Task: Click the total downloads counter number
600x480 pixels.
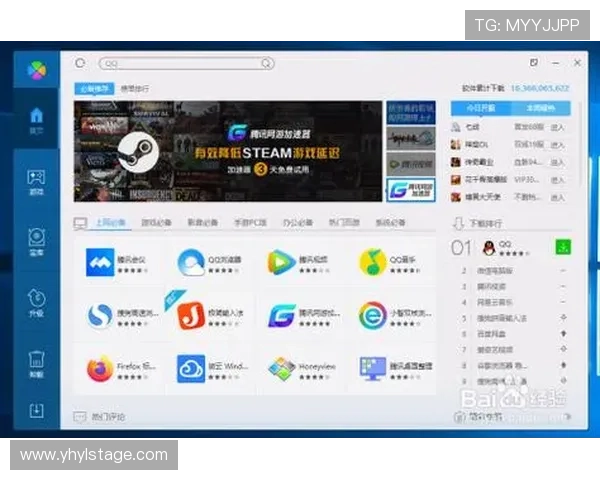Action: pos(540,88)
